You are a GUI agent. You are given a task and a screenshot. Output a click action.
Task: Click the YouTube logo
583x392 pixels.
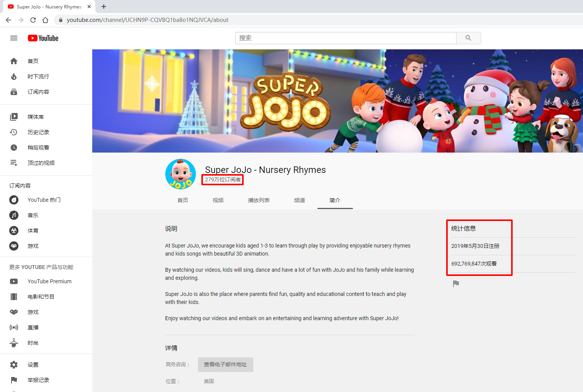[43, 38]
